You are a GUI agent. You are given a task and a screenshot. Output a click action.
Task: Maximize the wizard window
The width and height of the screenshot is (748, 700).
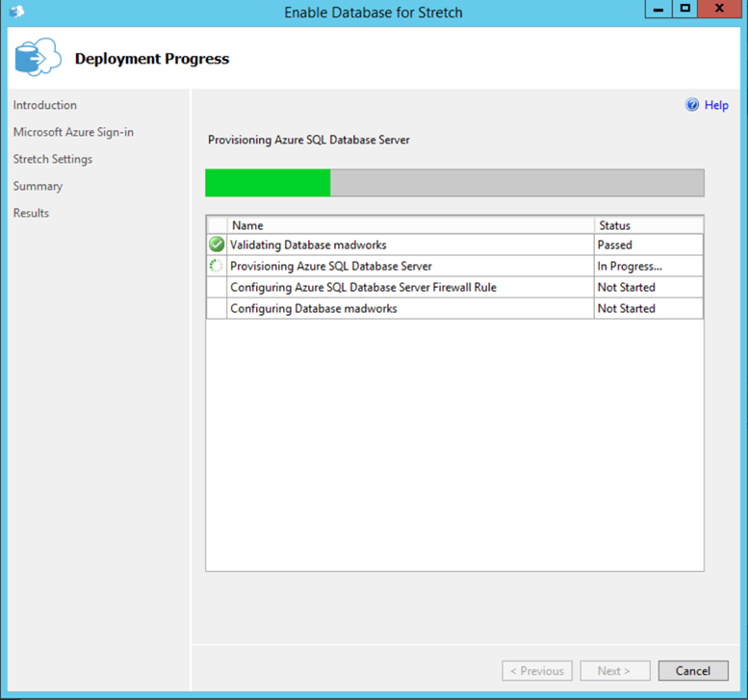click(x=685, y=9)
